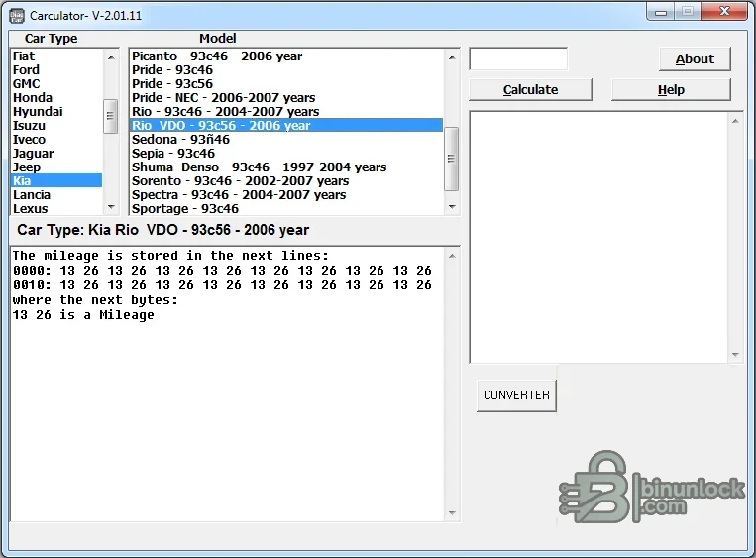Image resolution: width=756 pixels, height=558 pixels.
Task: Select Iveco in Car Type list
Action: tap(56, 140)
